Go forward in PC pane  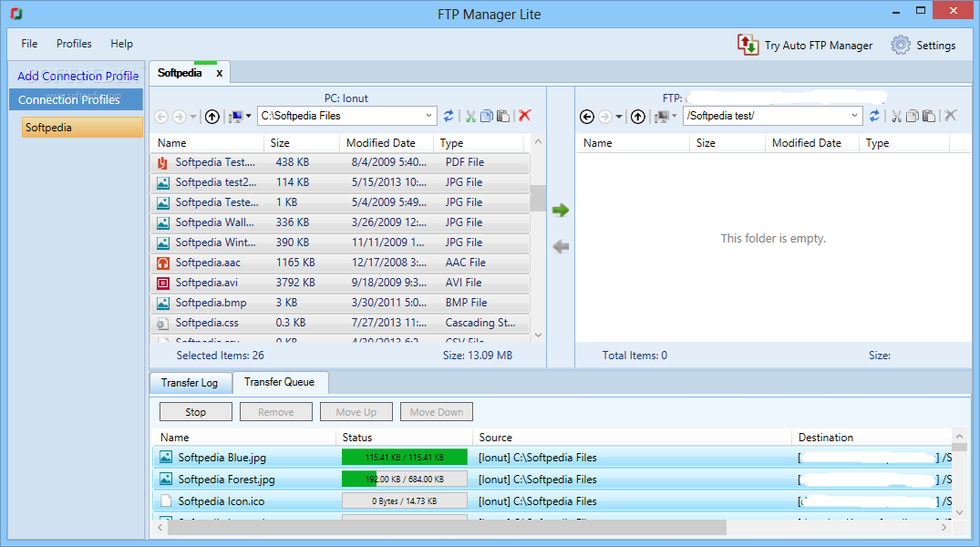pyautogui.click(x=180, y=117)
